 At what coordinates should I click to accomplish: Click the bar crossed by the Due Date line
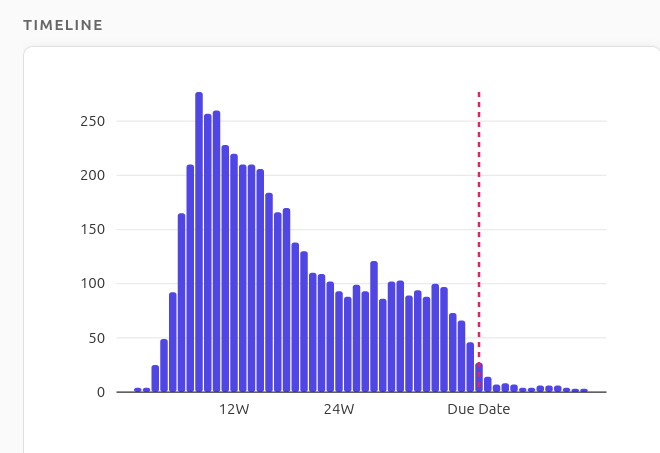click(x=479, y=378)
